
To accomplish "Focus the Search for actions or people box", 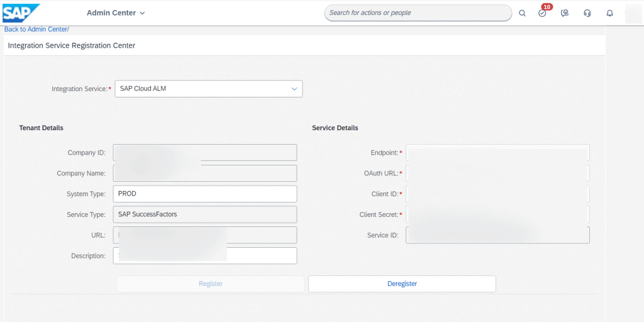I will click(418, 13).
